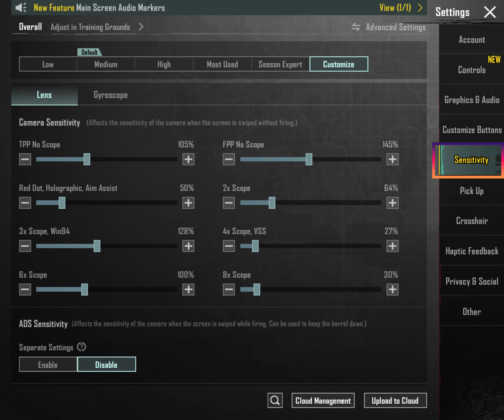Screen dimensions: 504x420
Task: Expand Adjust in Training Grounds chevron
Action: [141, 27]
